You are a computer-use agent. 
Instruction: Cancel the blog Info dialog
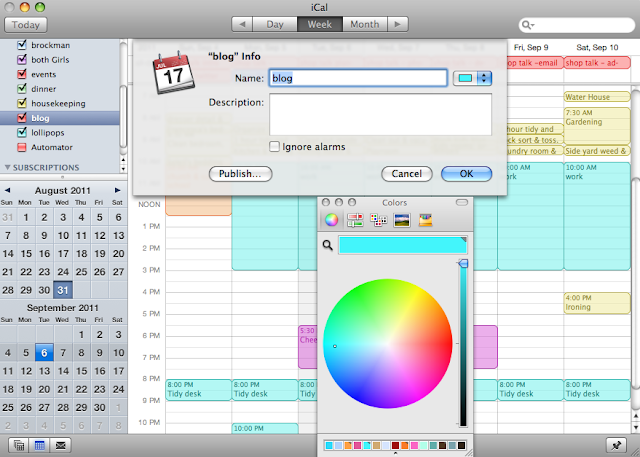(x=407, y=174)
